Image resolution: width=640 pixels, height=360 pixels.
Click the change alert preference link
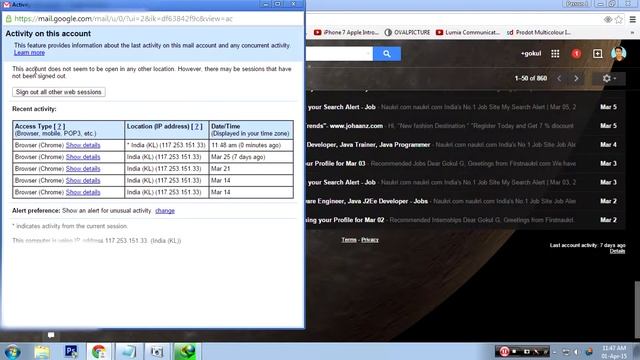(165, 211)
